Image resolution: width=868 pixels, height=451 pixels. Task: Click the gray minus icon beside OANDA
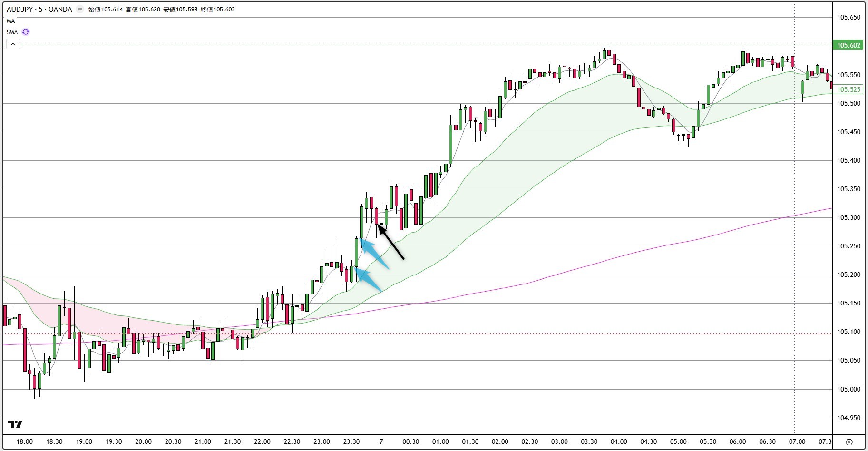click(x=79, y=9)
